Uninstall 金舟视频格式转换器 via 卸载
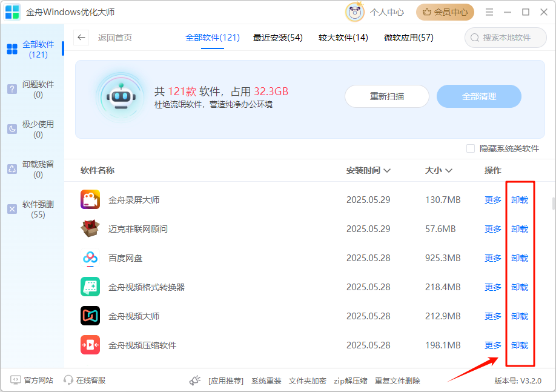 pyautogui.click(x=520, y=287)
